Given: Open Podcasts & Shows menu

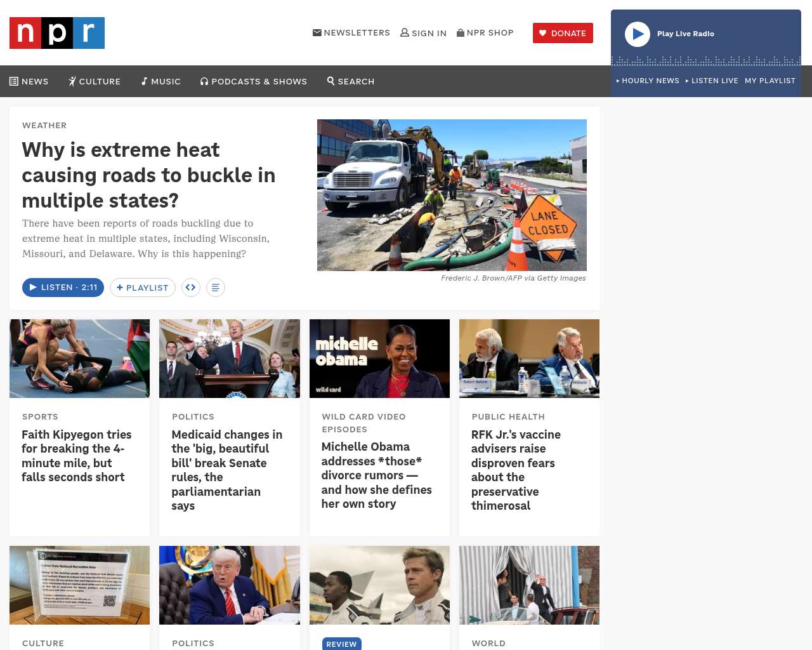Looking at the screenshot, I should point(254,81).
